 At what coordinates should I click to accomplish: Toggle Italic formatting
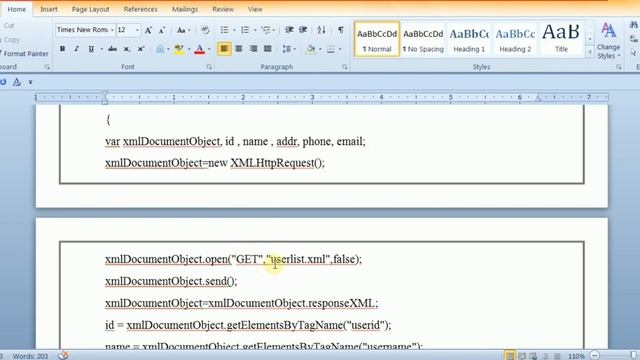(76, 49)
